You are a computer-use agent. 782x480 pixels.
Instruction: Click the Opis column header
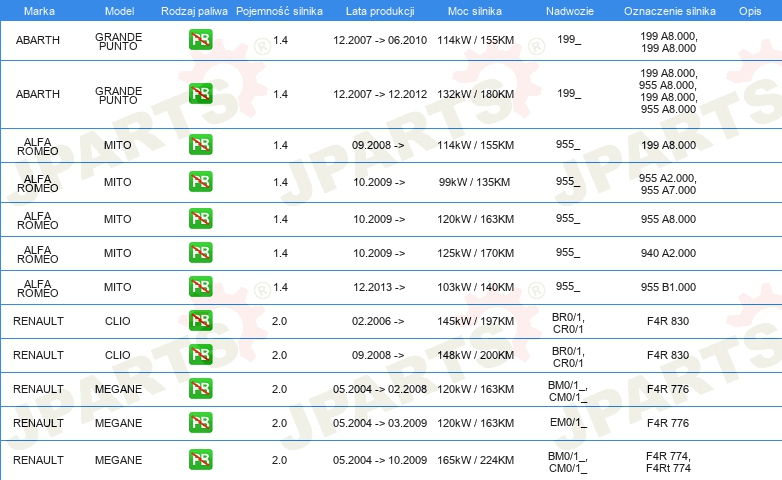(749, 9)
